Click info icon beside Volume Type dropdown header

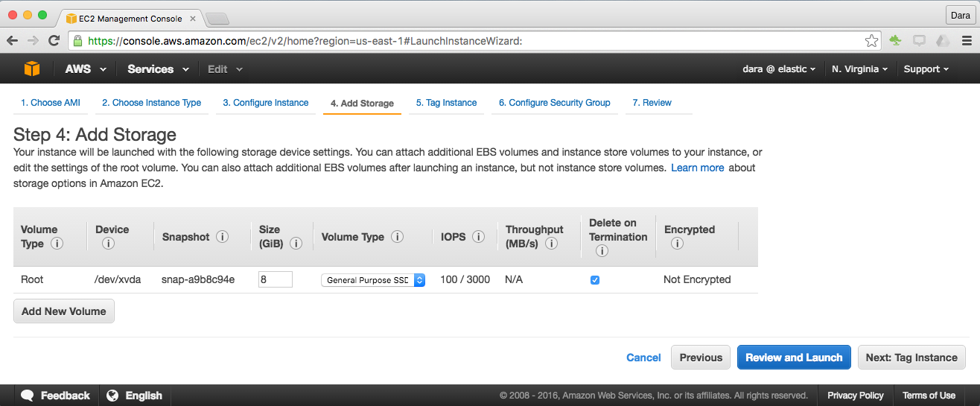[397, 237]
